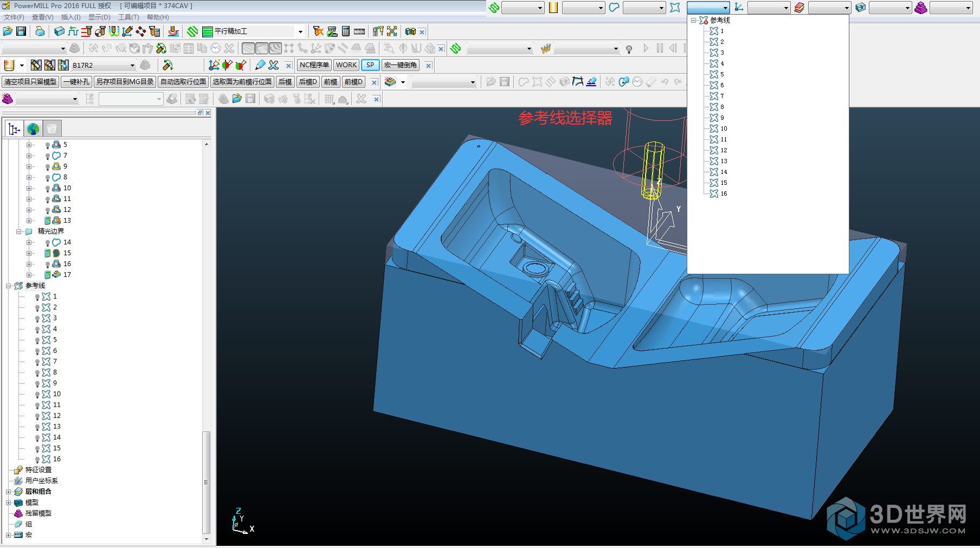
Task: Switch to the globe browser tab
Action: 33,129
